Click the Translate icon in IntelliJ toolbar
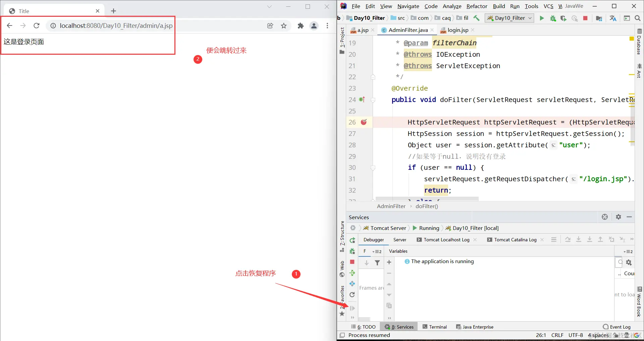 [613, 18]
